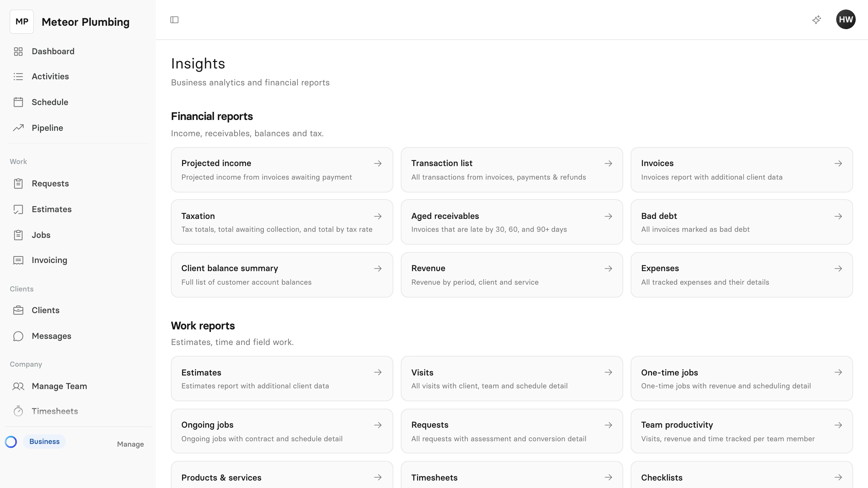Select Manage Team in sidebar

click(78, 386)
